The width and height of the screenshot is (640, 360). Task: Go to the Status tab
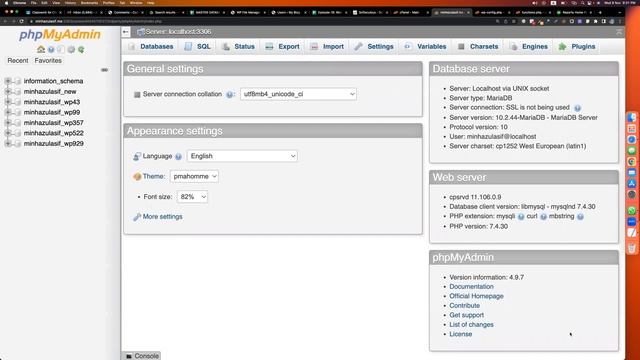pos(238,47)
